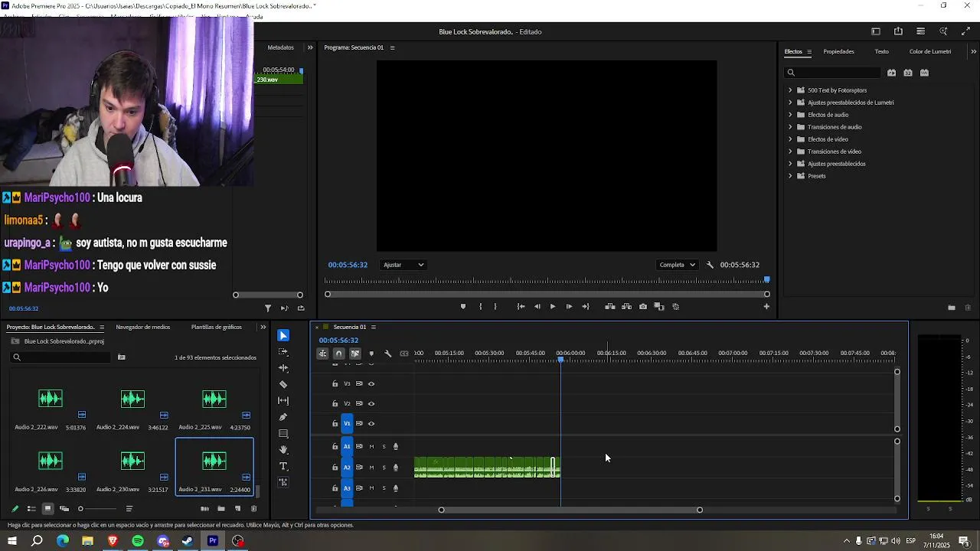Screen dimensions: 980x551
Task: Expand Efectos de audio folder
Action: (x=790, y=115)
